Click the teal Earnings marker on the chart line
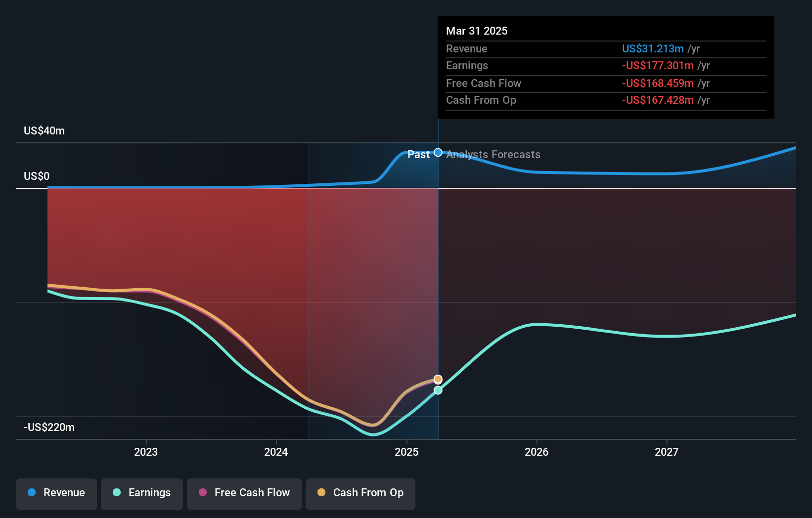Viewport: 812px width, 518px height. point(438,390)
